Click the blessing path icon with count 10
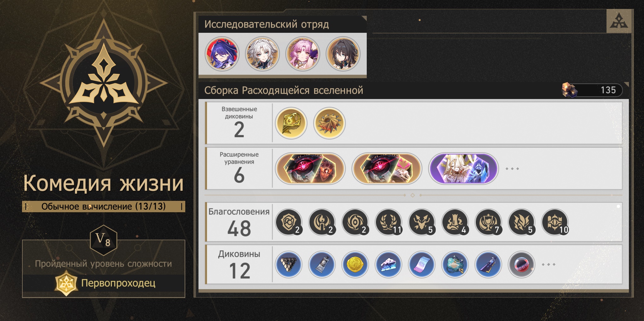This screenshot has width=644, height=321. pyautogui.click(x=555, y=222)
